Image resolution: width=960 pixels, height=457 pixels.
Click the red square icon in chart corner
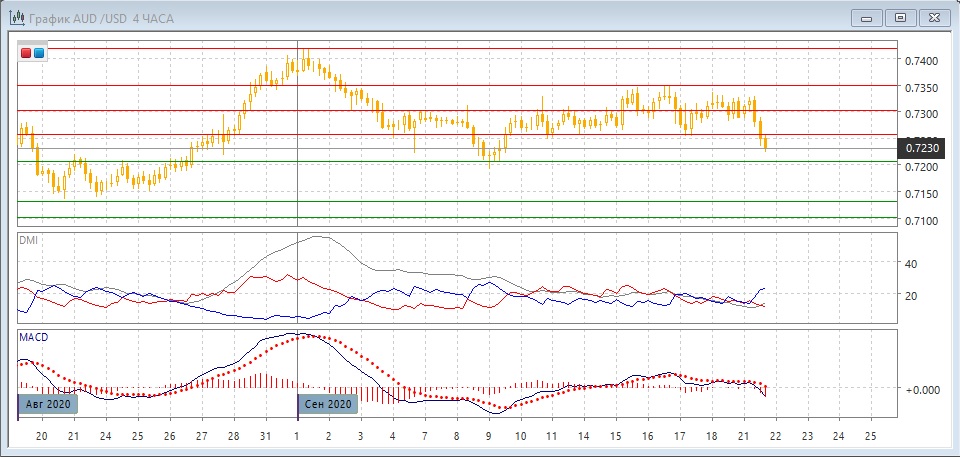tap(26, 52)
